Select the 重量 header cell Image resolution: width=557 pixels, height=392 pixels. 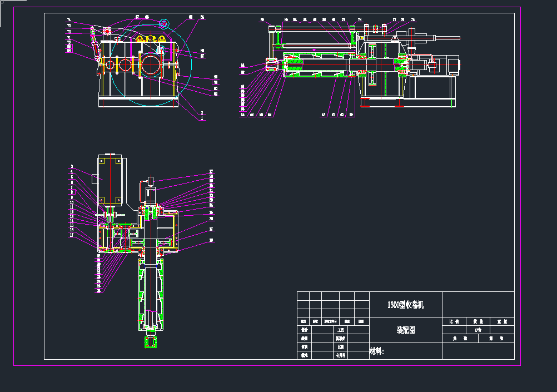[502, 322]
